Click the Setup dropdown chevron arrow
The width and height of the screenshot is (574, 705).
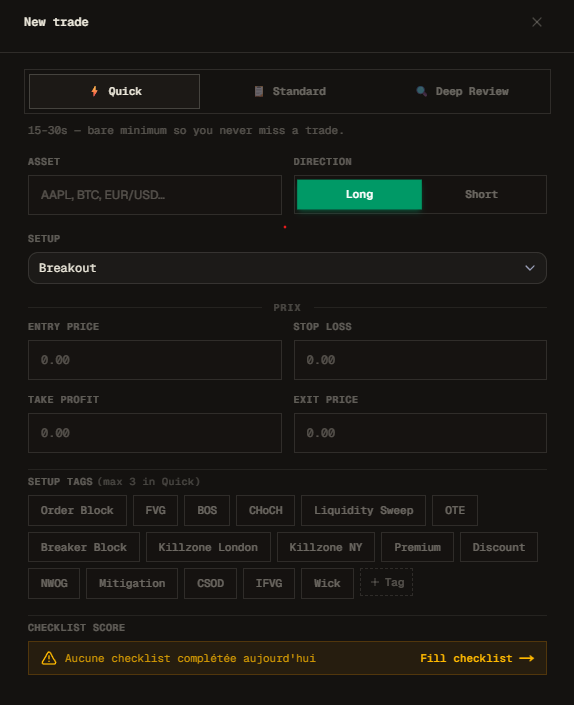(530, 268)
